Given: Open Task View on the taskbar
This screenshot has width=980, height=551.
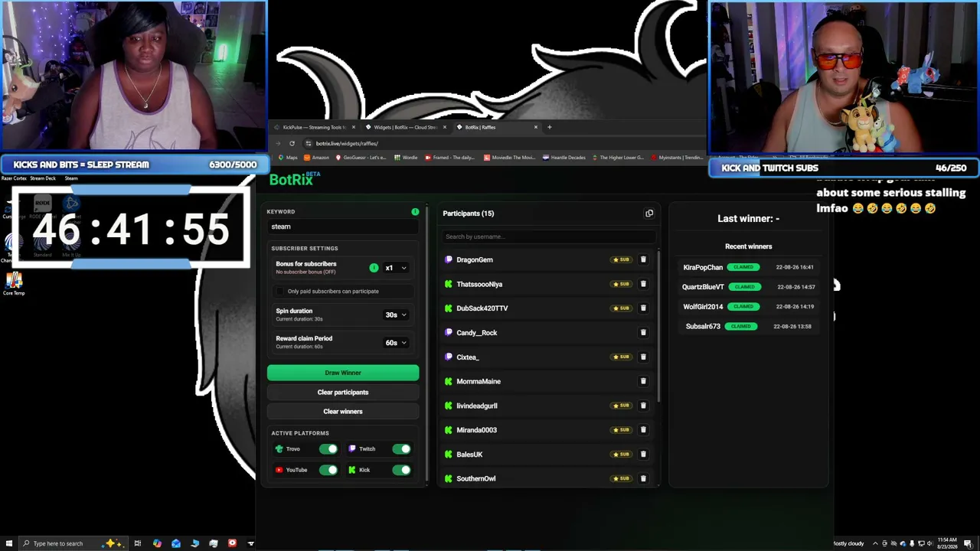Looking at the screenshot, I should point(138,543).
